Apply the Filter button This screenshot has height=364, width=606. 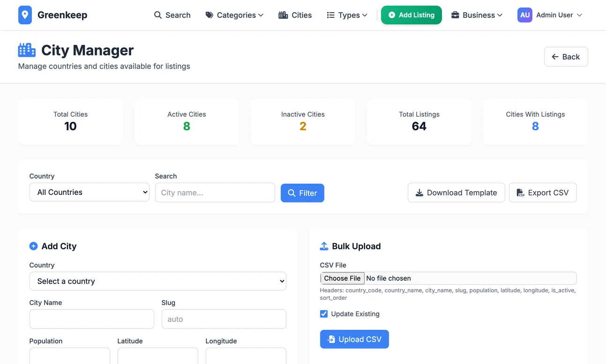tap(302, 193)
